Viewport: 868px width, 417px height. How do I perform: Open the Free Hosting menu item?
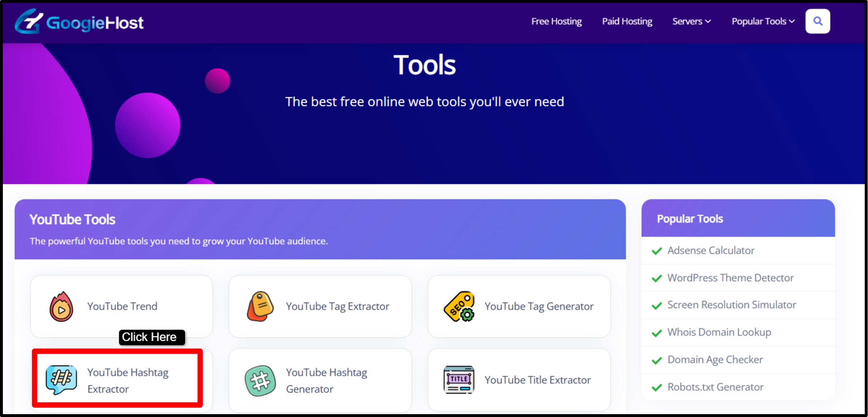click(x=556, y=21)
